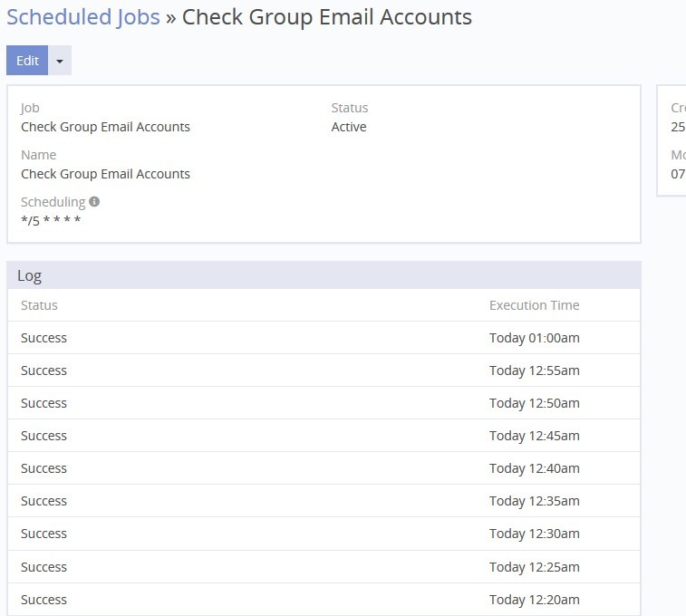Open the Scheduled Jobs breadcrumb link
This screenshot has width=686, height=616.
pos(83,17)
